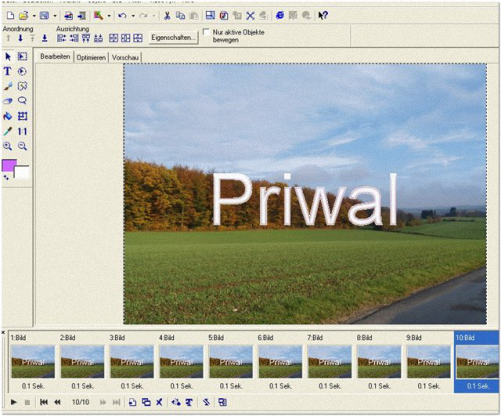Click the colorful image editor icon
This screenshot has width=501, height=416.
pyautogui.click(x=98, y=15)
